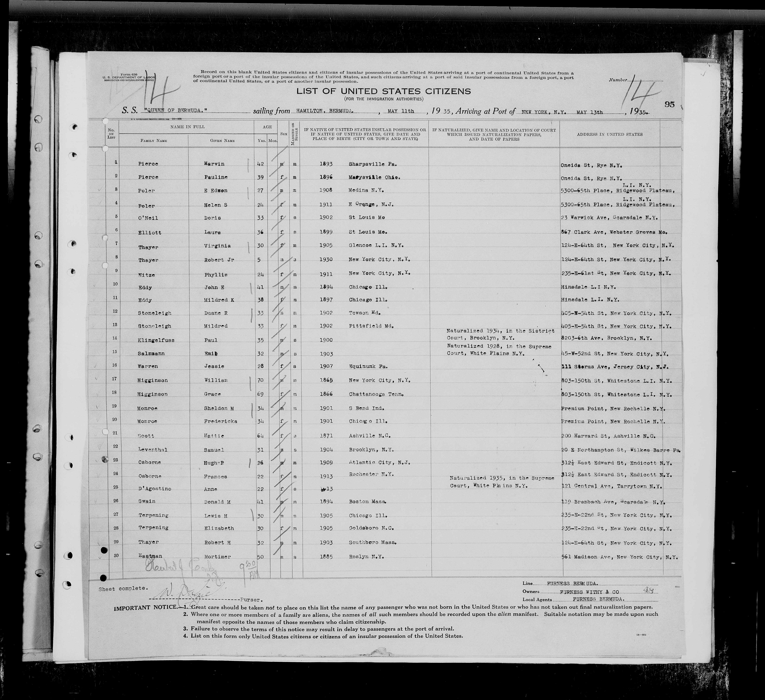Select family name 'Scott'
The width and height of the screenshot is (765, 700).
pos(146,436)
